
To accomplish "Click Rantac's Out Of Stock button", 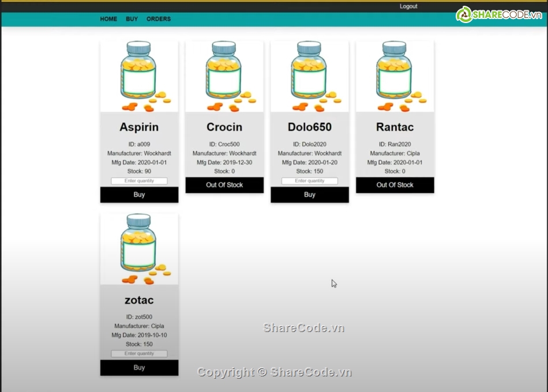I will [x=395, y=185].
